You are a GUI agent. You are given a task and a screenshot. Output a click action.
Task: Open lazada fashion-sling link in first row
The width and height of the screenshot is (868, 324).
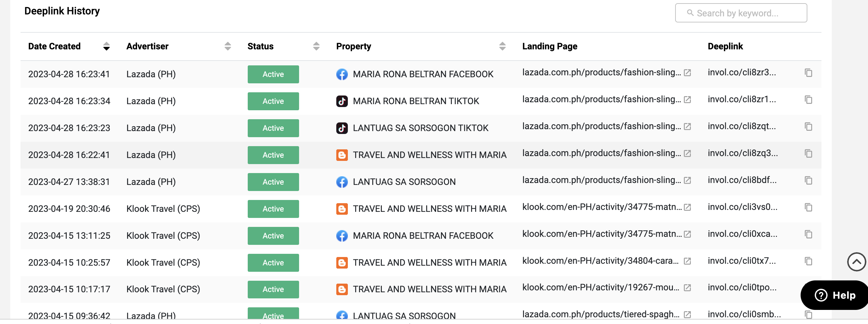(x=601, y=72)
